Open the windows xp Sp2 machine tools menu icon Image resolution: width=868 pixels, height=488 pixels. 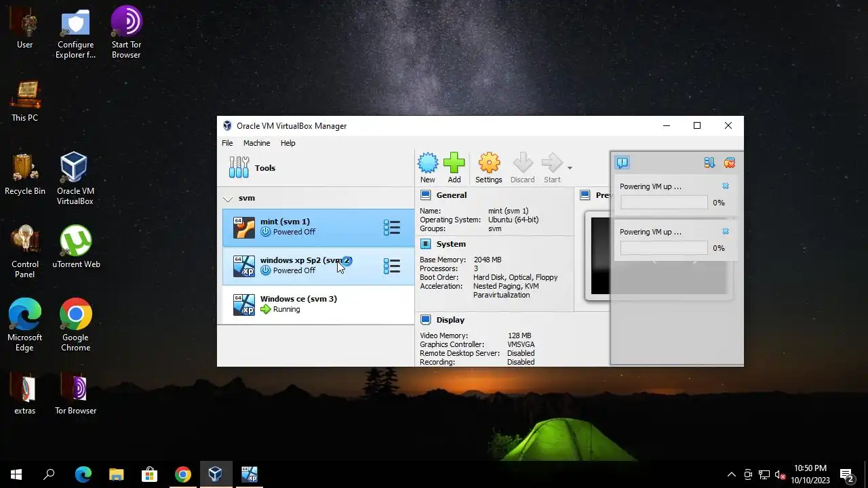tap(391, 266)
